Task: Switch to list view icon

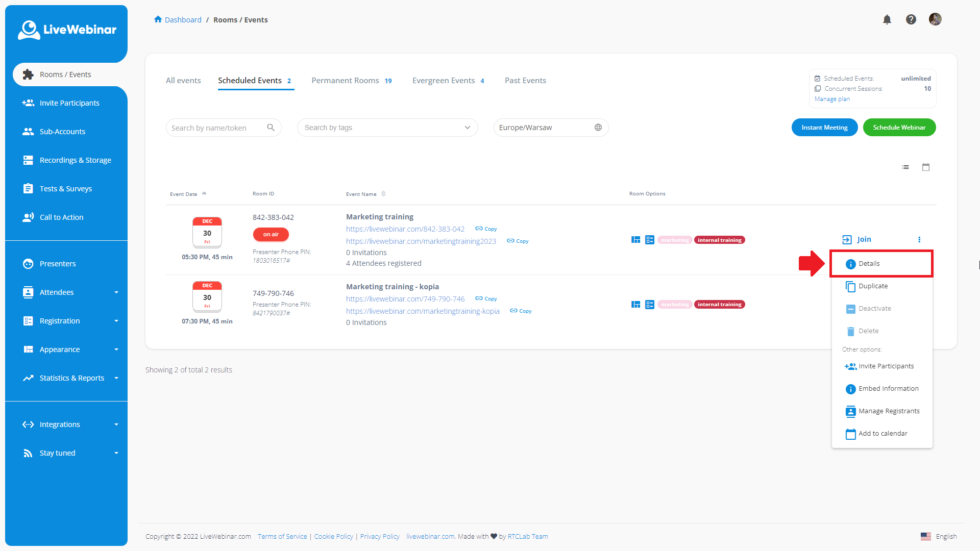Action: click(x=905, y=167)
